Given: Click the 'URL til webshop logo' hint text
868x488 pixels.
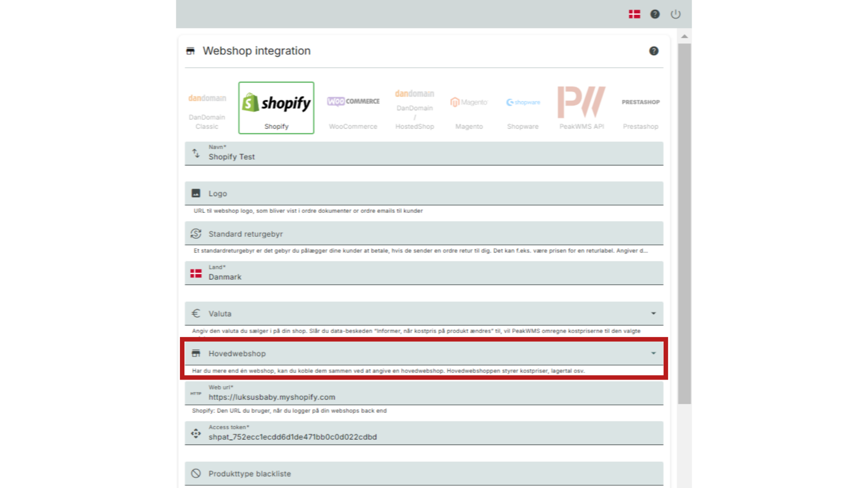Looking at the screenshot, I should [308, 211].
